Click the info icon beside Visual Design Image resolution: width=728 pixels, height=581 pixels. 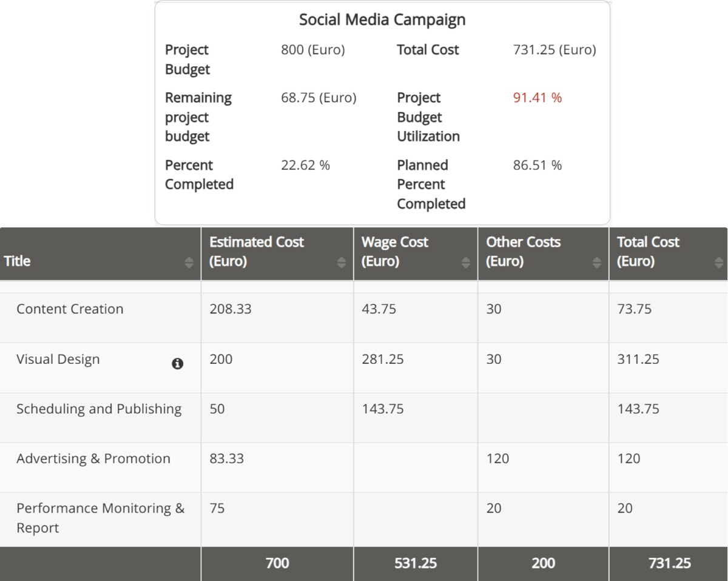177,364
